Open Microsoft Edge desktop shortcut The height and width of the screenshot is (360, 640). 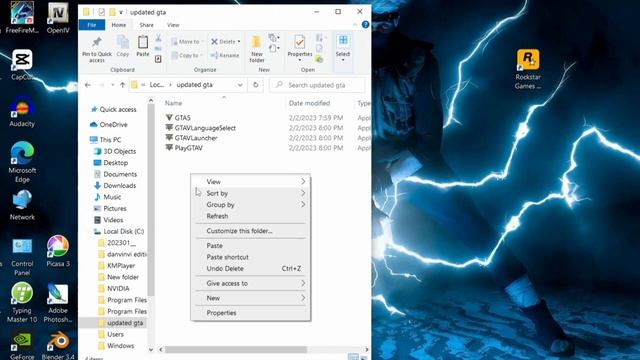click(22, 162)
